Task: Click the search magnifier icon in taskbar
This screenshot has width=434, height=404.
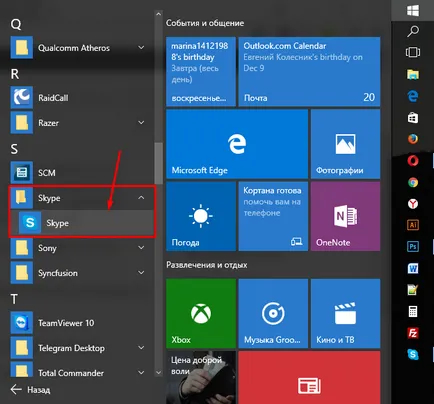Action: 413,31
